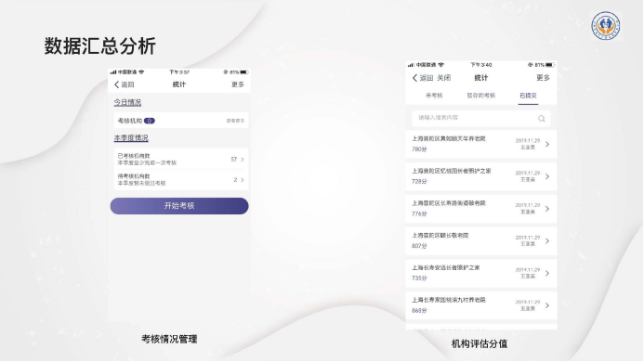
Task: Click the count badge beside 考核机构
Action: point(150,121)
